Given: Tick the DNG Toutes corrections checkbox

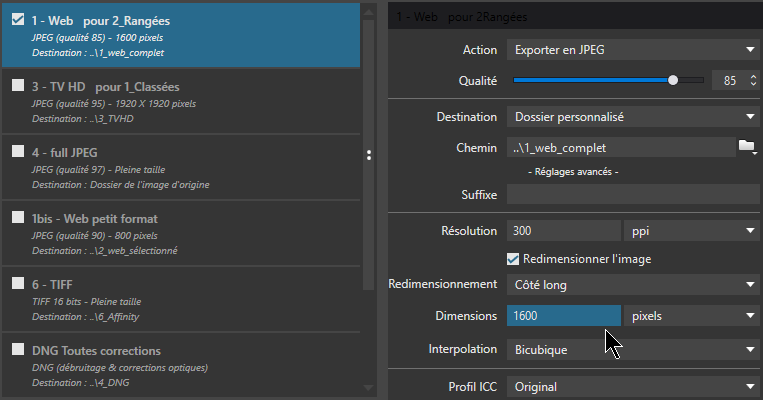Looking at the screenshot, I should tap(18, 349).
